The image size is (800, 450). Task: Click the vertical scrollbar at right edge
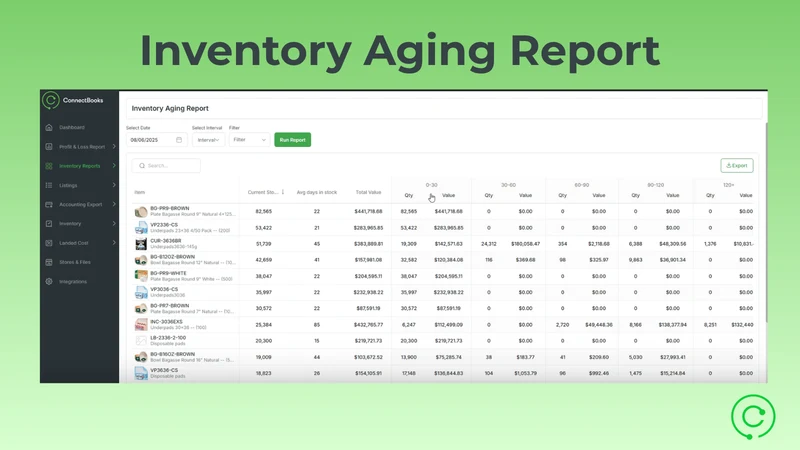pyautogui.click(x=766, y=222)
